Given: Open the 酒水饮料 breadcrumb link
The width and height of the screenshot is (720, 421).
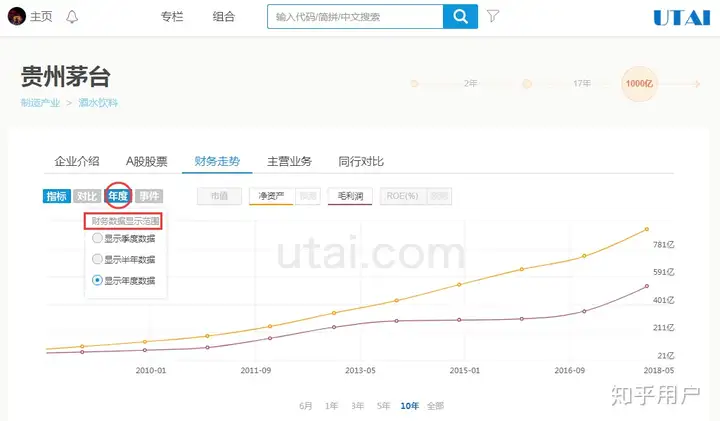Looking at the screenshot, I should click(x=98, y=103).
